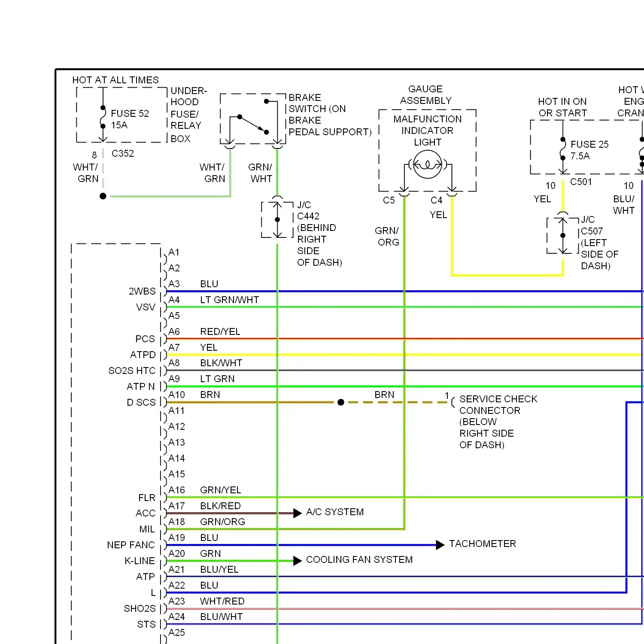Click the NEP FANC terminal name

click(131, 545)
